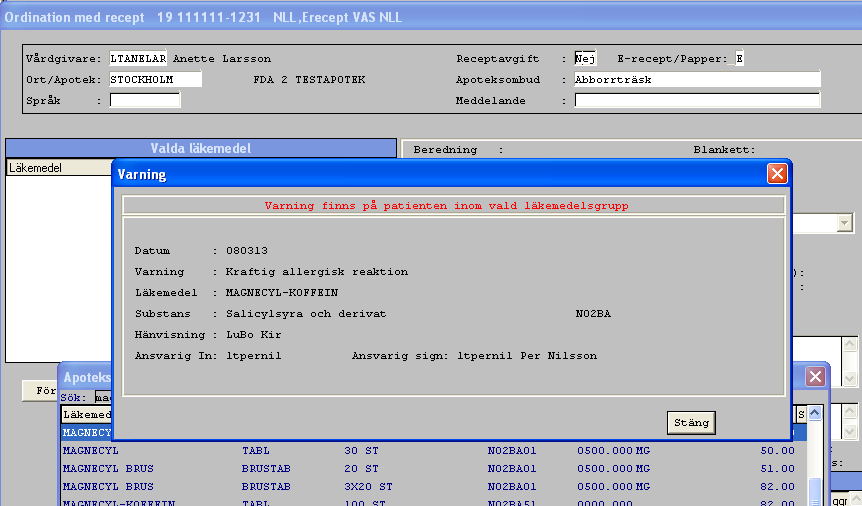862x506 pixels.
Task: Click the Sök search field in the Apotek window
Action: [x=103, y=397]
